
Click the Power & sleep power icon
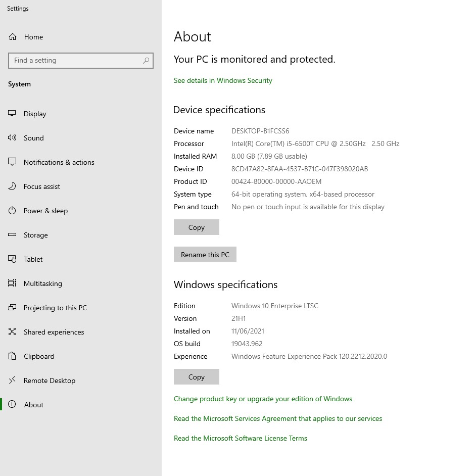point(12,210)
